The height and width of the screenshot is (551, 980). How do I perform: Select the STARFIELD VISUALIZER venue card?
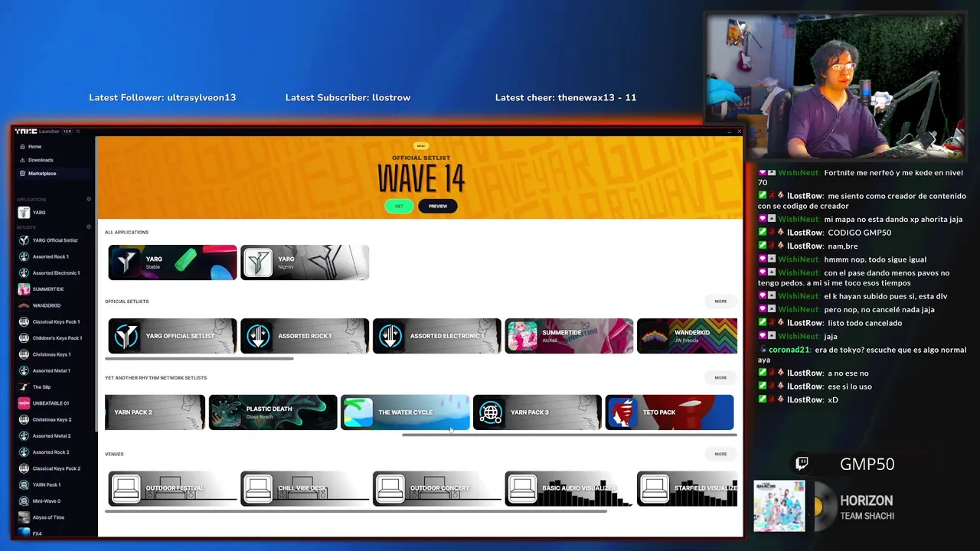pos(687,488)
